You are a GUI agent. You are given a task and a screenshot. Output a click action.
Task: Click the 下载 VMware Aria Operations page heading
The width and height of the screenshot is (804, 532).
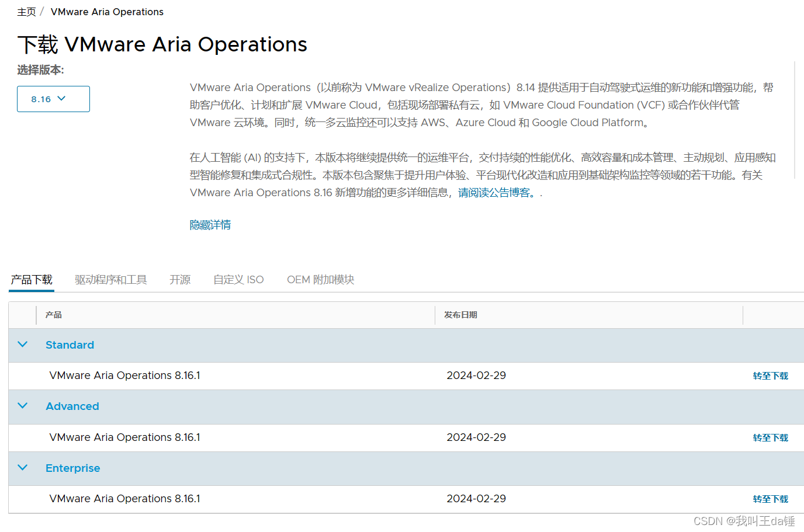click(x=162, y=44)
